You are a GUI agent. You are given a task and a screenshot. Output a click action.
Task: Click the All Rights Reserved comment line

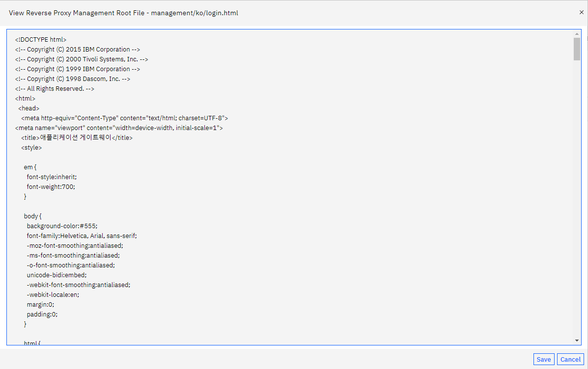[x=55, y=89]
